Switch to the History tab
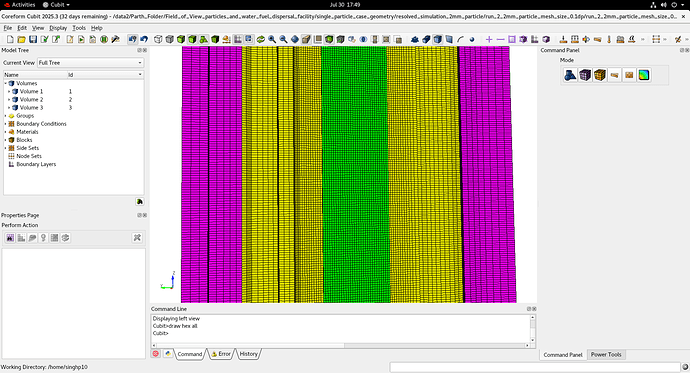690x373 pixels. 249,354
